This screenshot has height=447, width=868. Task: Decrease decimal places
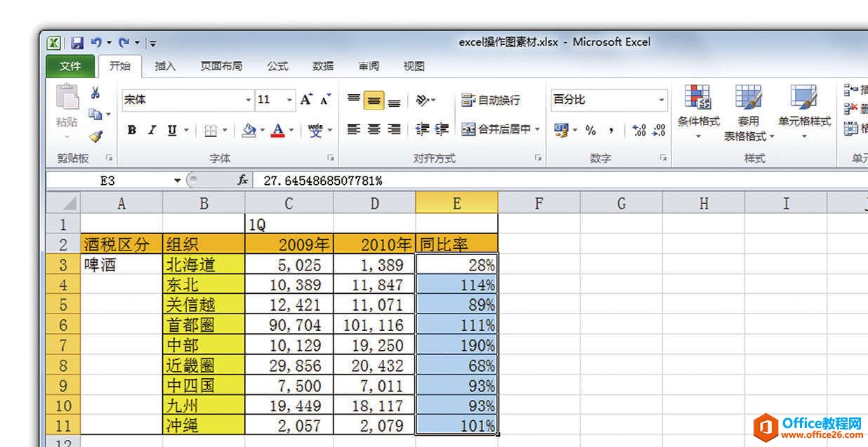[x=659, y=130]
